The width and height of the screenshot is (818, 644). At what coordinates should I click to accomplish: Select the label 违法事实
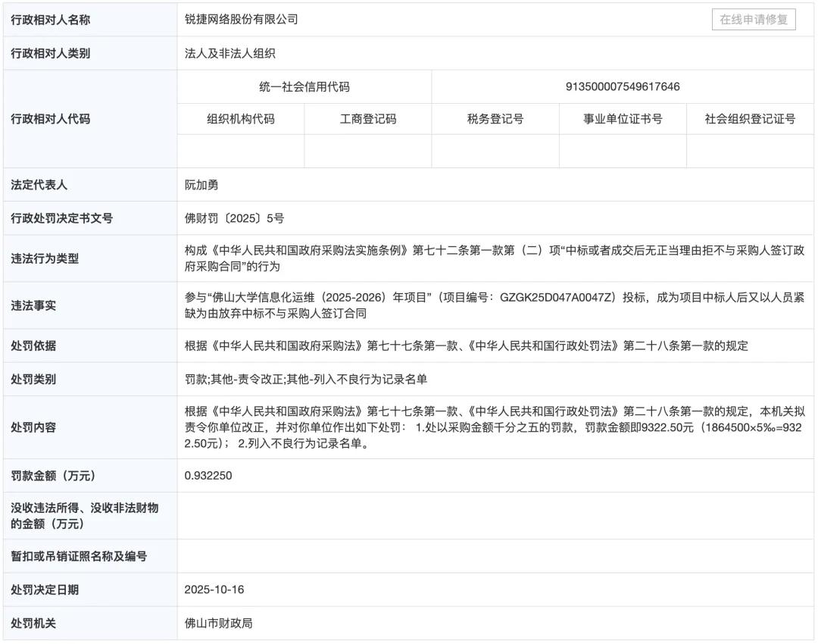[33, 305]
